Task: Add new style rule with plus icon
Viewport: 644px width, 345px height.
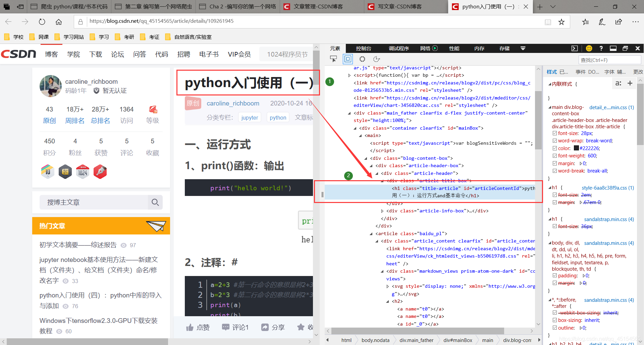Action: [x=630, y=83]
